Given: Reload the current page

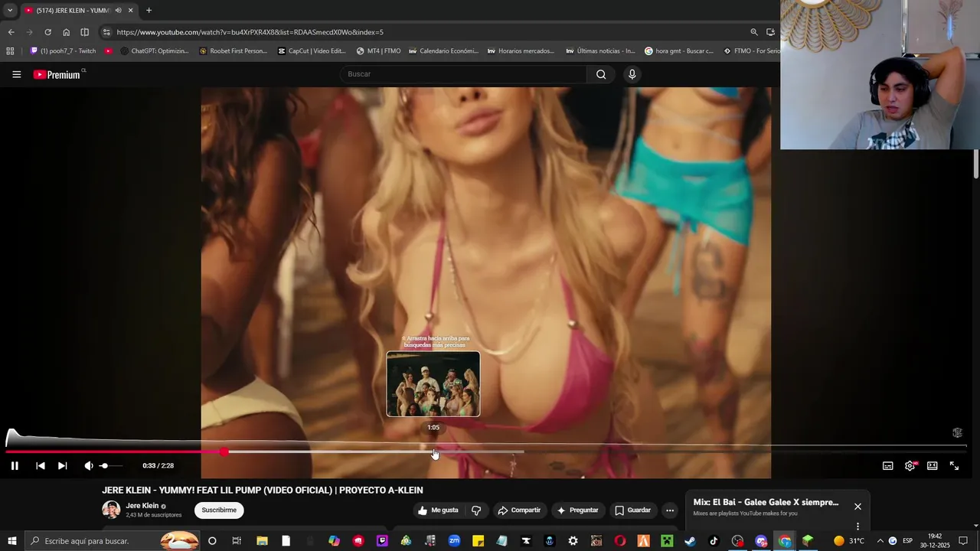Looking at the screenshot, I should pyautogui.click(x=47, y=32).
